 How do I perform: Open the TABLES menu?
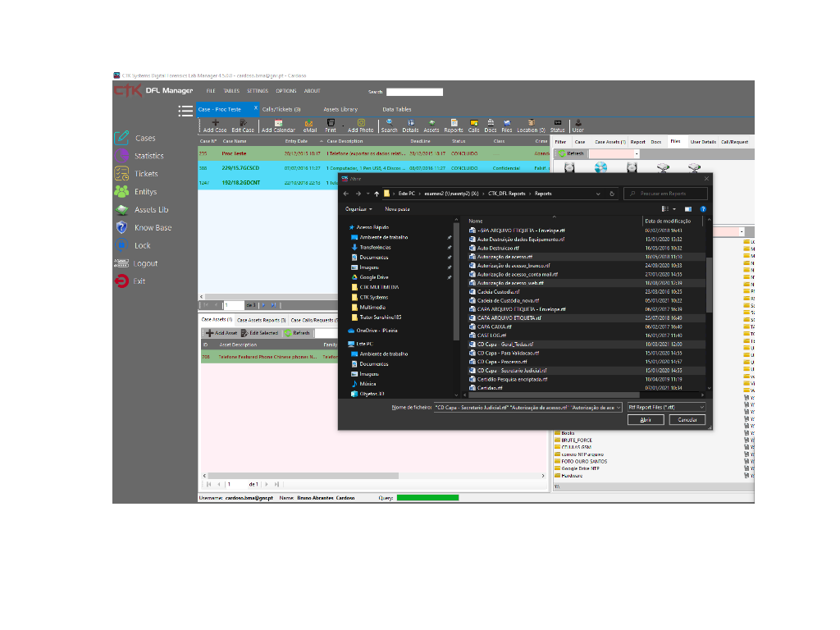(x=231, y=91)
